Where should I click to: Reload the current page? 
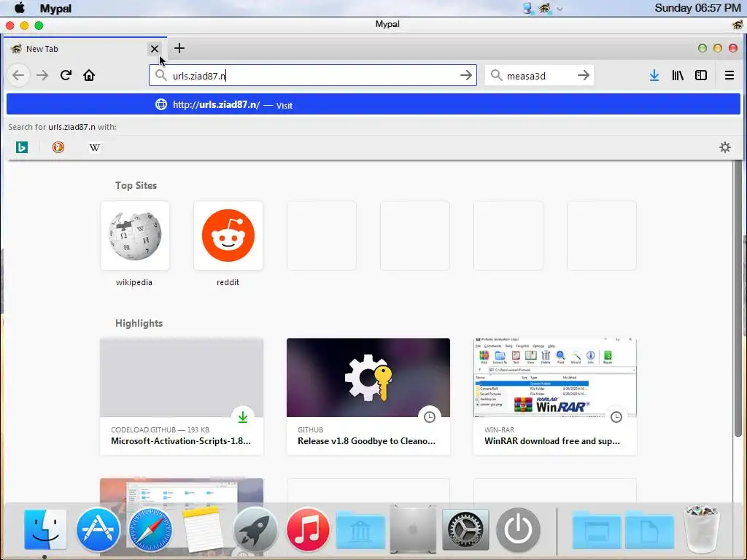pyautogui.click(x=66, y=75)
